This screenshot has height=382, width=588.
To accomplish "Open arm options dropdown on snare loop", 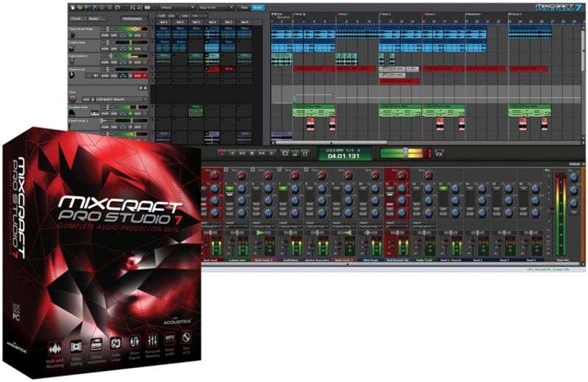I will click(x=145, y=48).
